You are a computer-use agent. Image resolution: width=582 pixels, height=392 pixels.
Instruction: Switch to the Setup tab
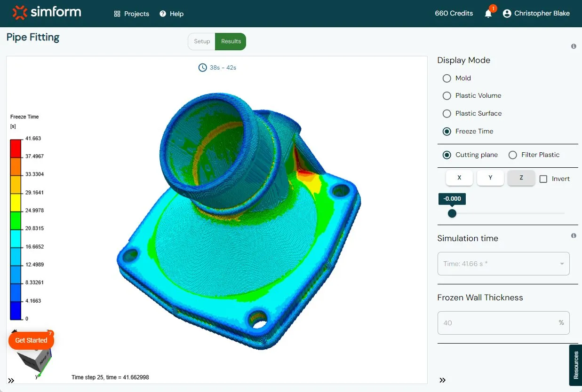click(202, 41)
